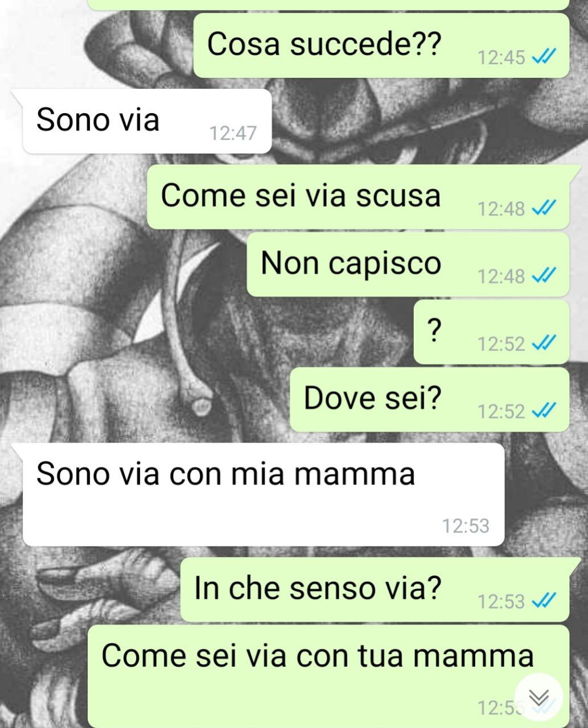Select "Come sei via con tua mamma" bubble
The width and height of the screenshot is (588, 728).
(x=328, y=677)
